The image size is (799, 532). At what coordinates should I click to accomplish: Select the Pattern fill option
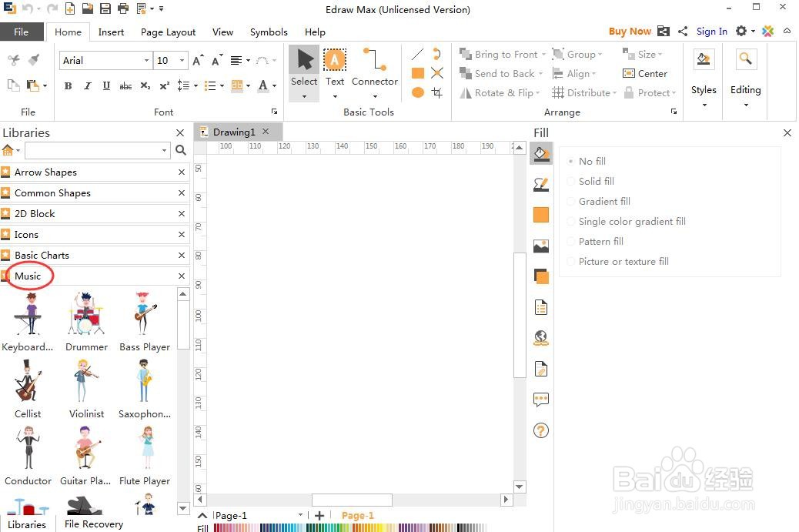pos(595,241)
